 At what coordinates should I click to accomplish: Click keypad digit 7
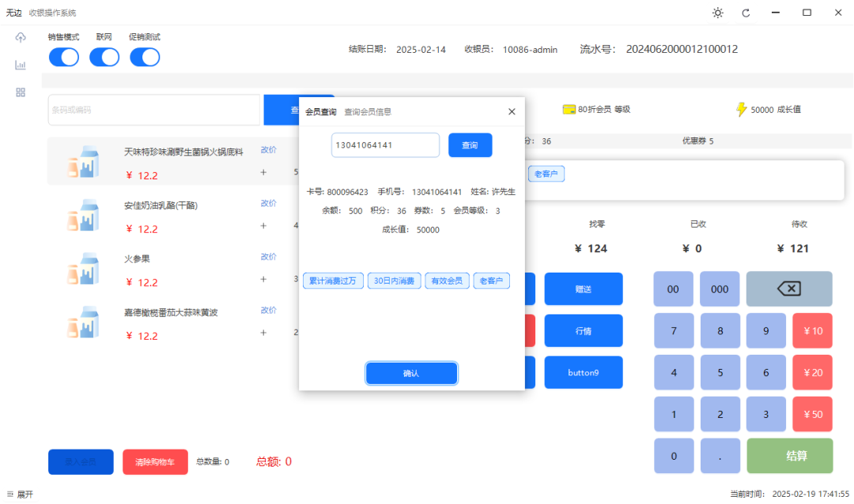point(674,330)
